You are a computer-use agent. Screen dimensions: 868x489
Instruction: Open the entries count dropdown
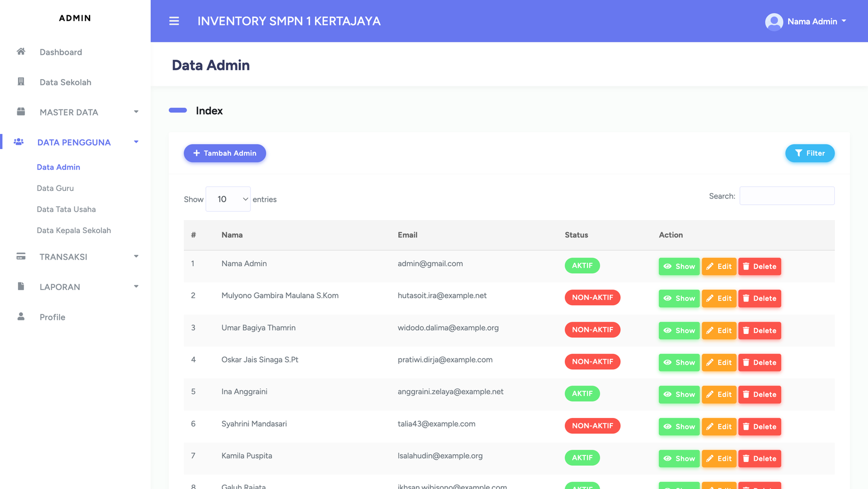(x=228, y=199)
